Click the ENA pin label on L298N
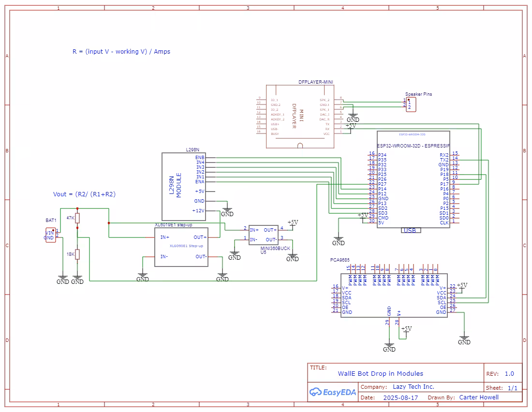 point(200,181)
